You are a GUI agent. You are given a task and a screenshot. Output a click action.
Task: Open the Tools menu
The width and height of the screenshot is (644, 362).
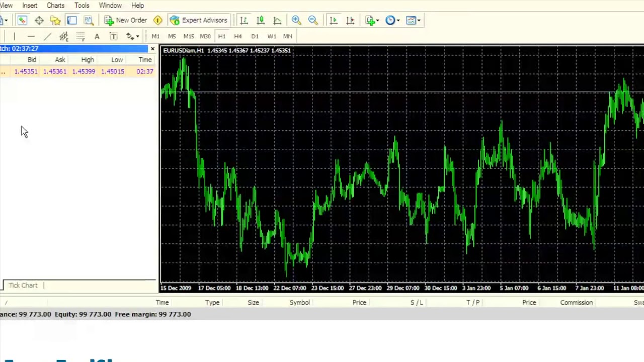[x=82, y=6]
